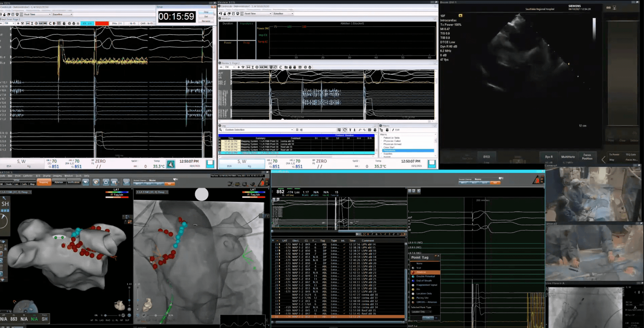Open the Catheter menu in CARTO 3

(x=28, y=176)
